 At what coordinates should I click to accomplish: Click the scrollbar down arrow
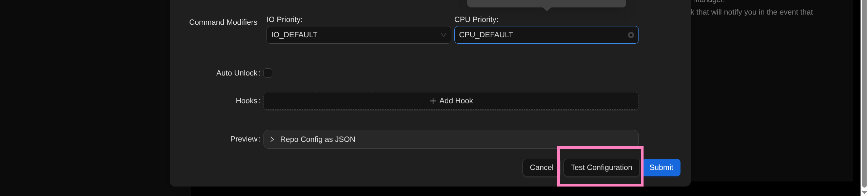tap(864, 193)
